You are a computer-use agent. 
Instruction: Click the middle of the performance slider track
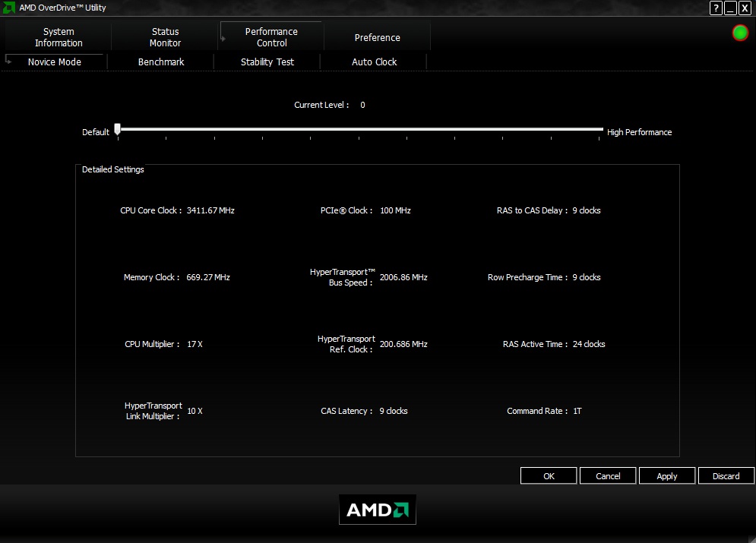click(x=359, y=129)
